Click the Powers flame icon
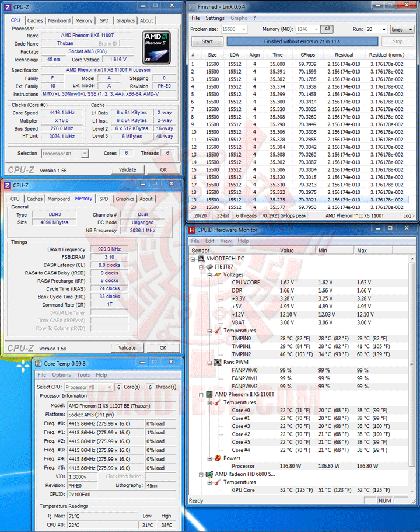 coord(218,458)
